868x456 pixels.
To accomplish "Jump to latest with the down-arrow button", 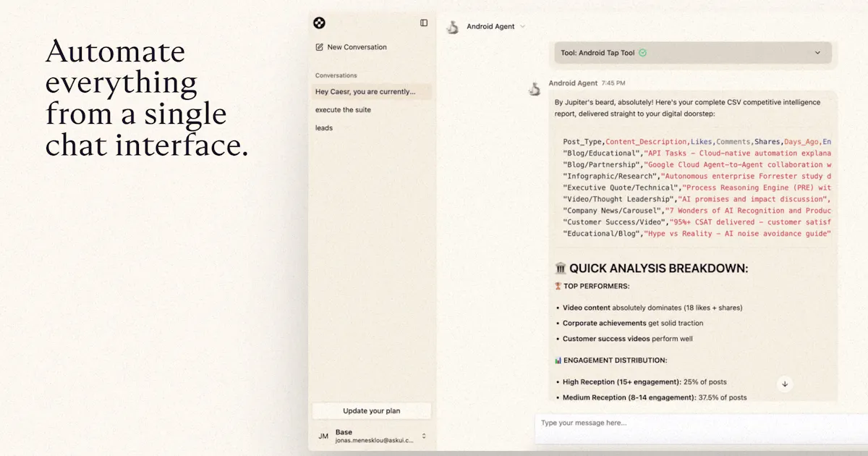I will click(x=785, y=384).
